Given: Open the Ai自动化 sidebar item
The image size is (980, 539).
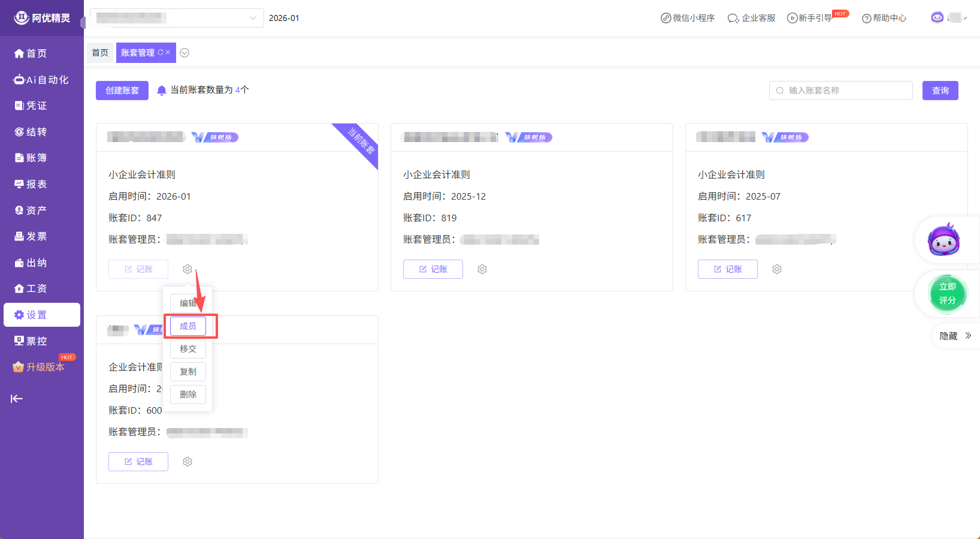Looking at the screenshot, I should 41,80.
